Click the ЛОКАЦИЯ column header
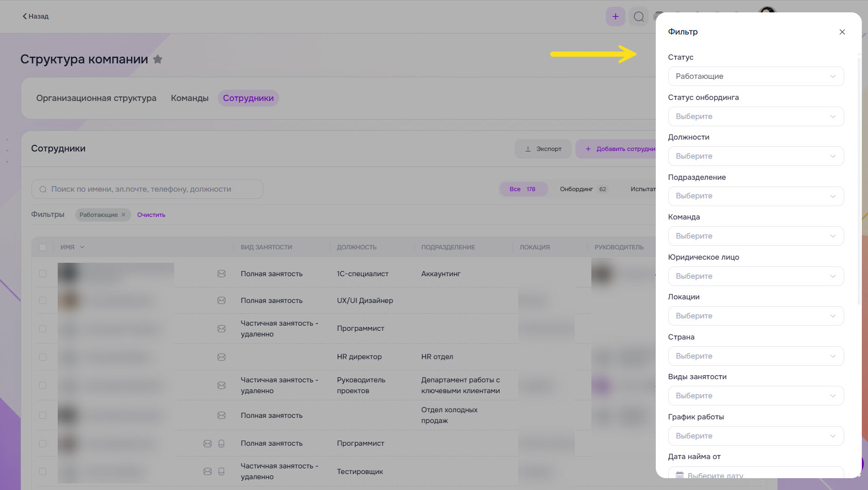The width and height of the screenshot is (868, 490). (x=535, y=247)
